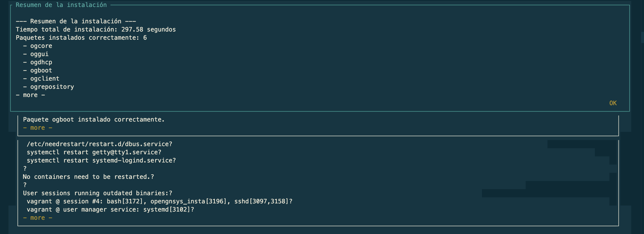Select the oggui package entry
The width and height of the screenshot is (644, 234).
(39, 54)
